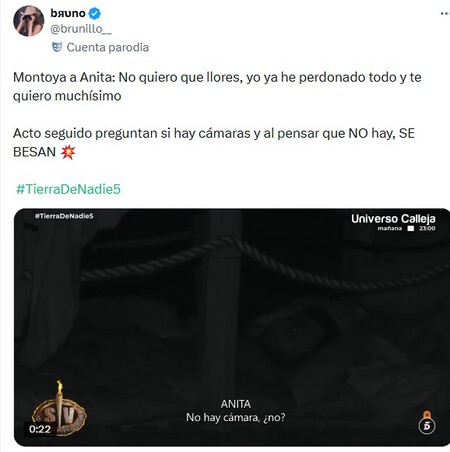This screenshot has width=450, height=452.
Task: Click the small orange icon above Telecinco logo
Action: [427, 415]
